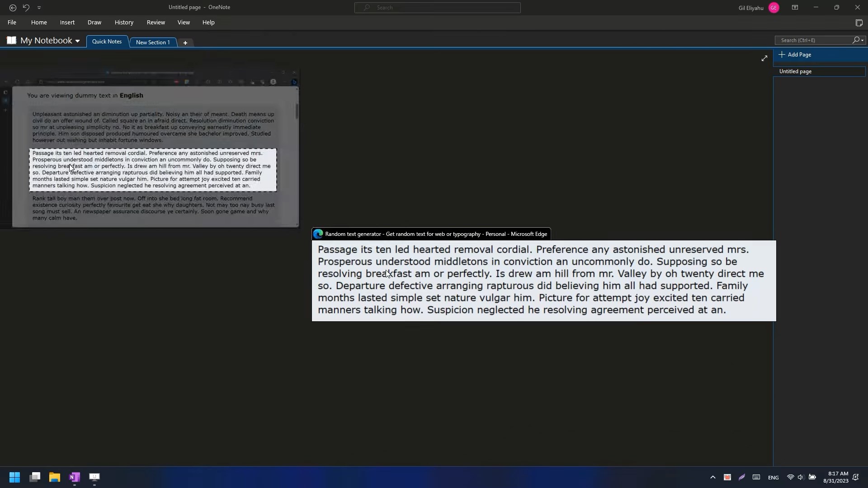Click the Edge window thumbnail text preview
Screen dimensions: 868x488
(543, 280)
